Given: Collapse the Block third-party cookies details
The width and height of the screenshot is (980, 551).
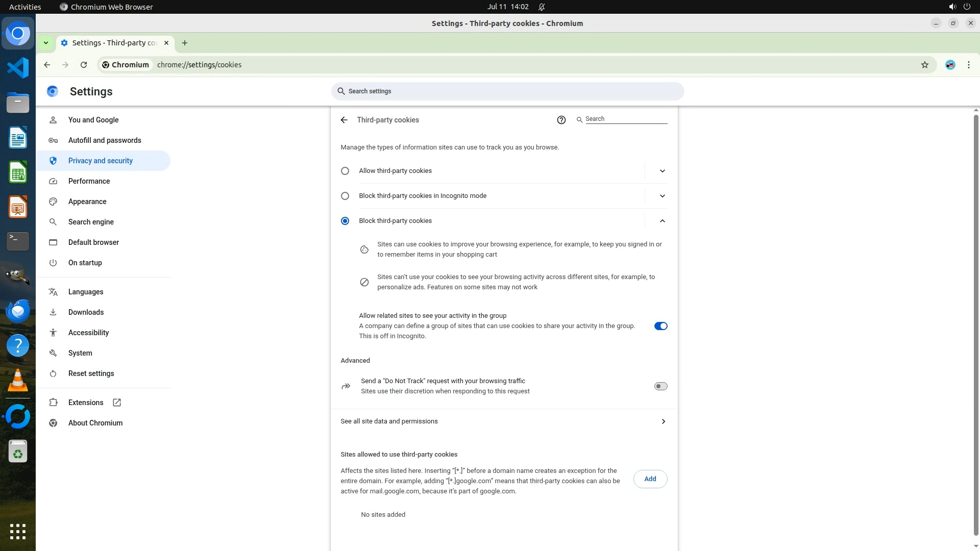Looking at the screenshot, I should point(662,221).
